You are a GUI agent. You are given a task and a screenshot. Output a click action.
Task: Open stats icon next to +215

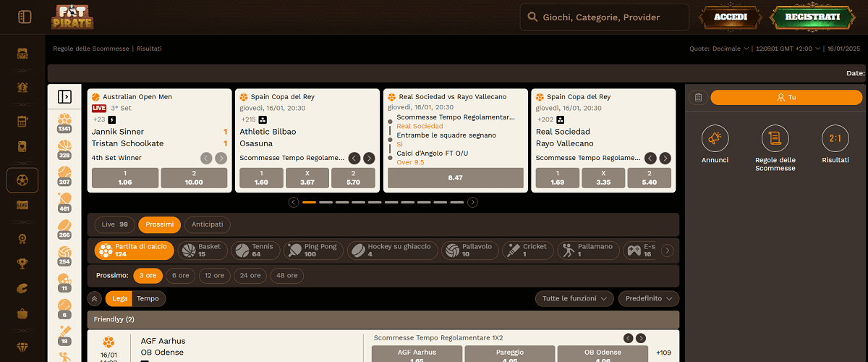(x=263, y=119)
